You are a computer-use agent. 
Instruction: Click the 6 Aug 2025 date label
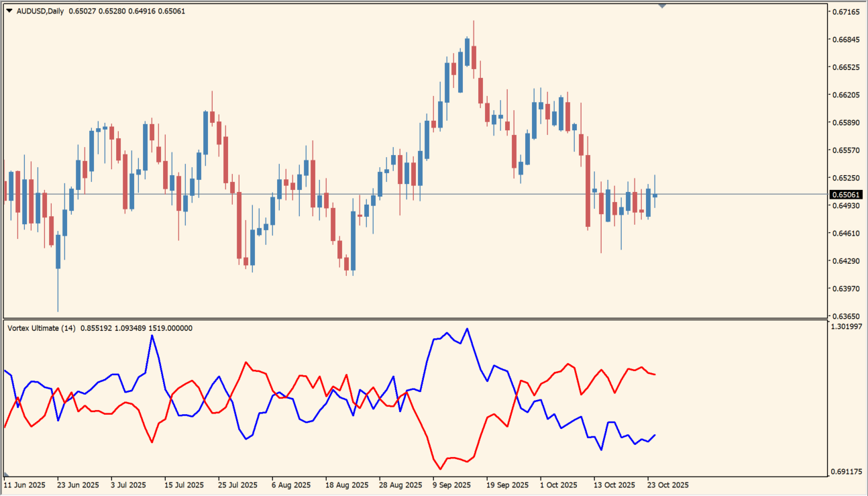tap(292, 485)
